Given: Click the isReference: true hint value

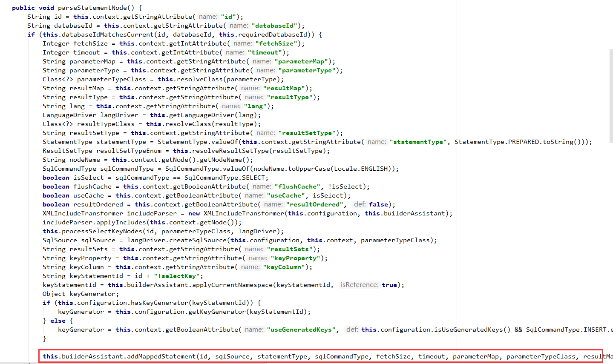Looking at the screenshot, I should 389,285.
